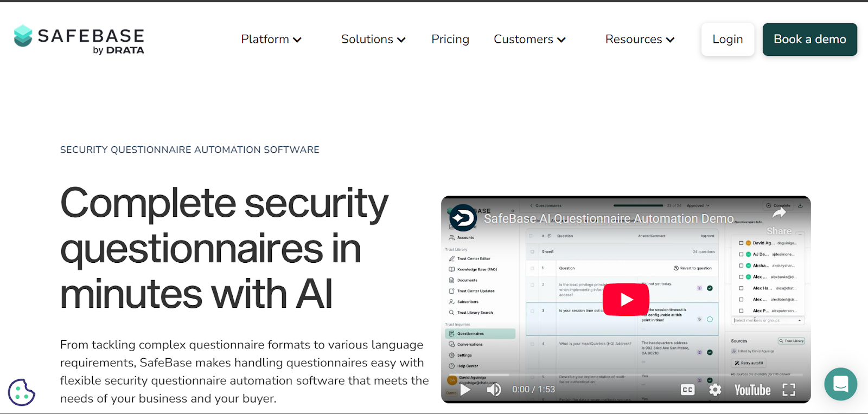Click the SafeBase by Drata logo

pyautogui.click(x=79, y=40)
